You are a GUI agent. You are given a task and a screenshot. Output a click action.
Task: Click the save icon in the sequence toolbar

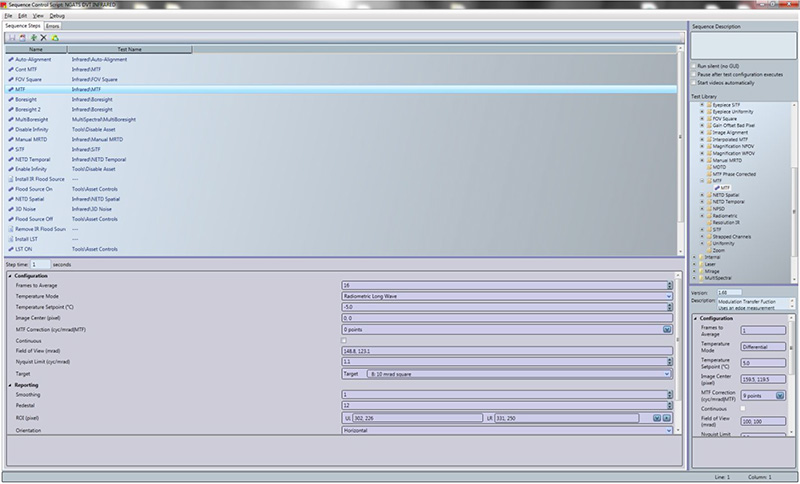tap(13, 37)
